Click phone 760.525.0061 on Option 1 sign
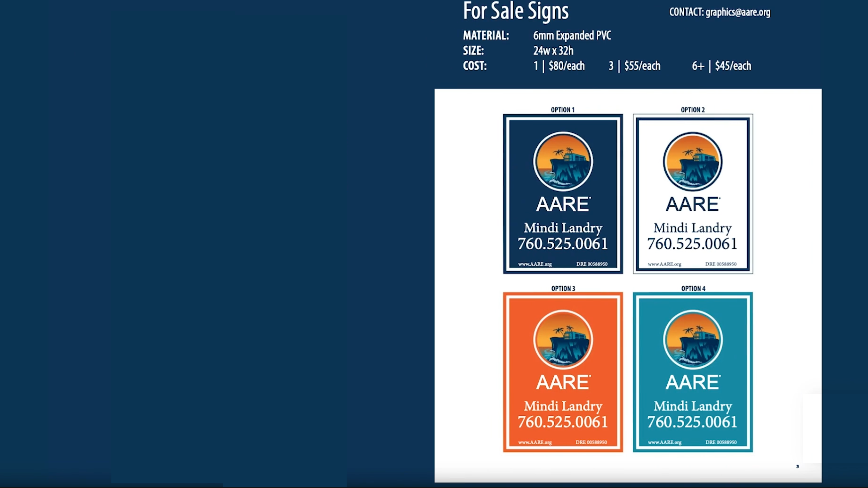Viewport: 868px width, 488px height. [x=563, y=244]
